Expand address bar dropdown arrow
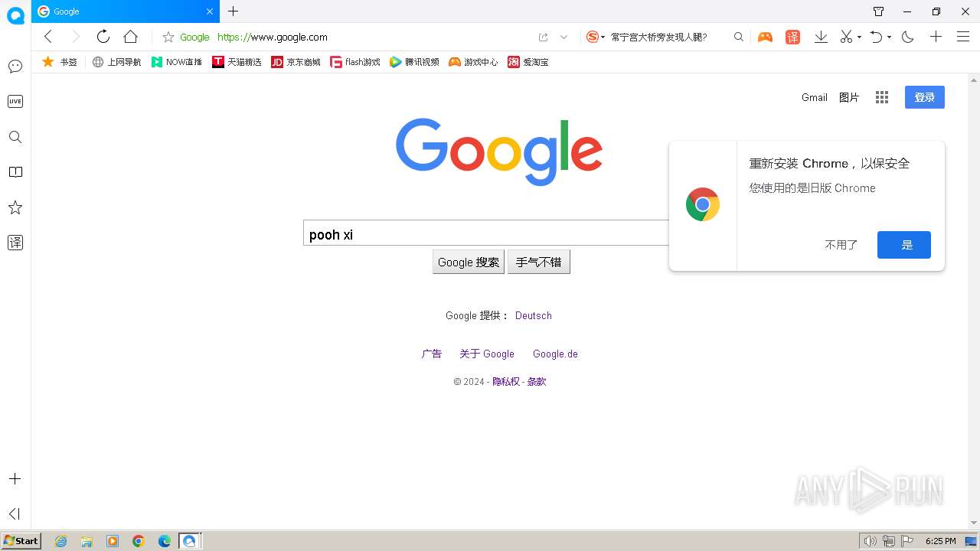 point(564,37)
